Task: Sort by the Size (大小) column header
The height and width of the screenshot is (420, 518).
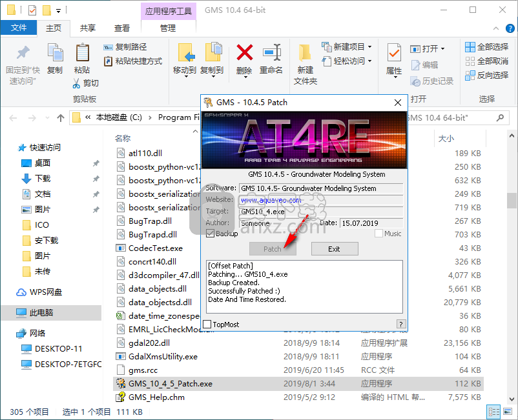Action: coord(446,139)
